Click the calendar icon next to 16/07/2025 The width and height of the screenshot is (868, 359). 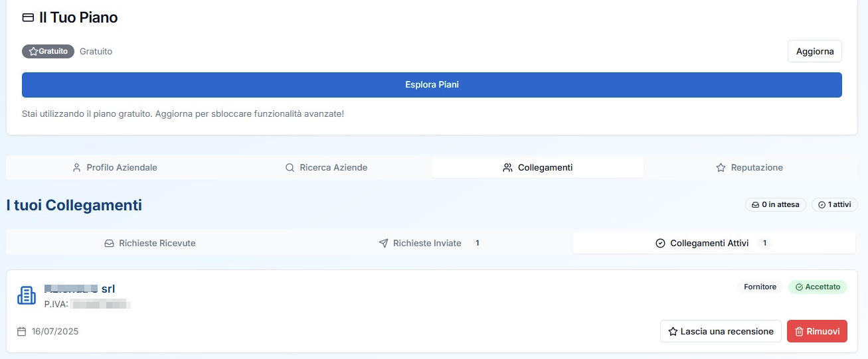[x=22, y=331]
